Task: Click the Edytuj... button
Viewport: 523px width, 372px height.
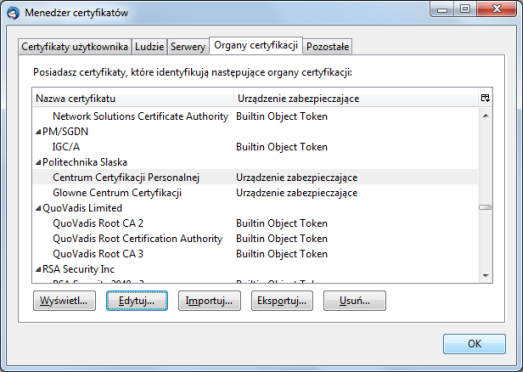Action: coord(137,301)
